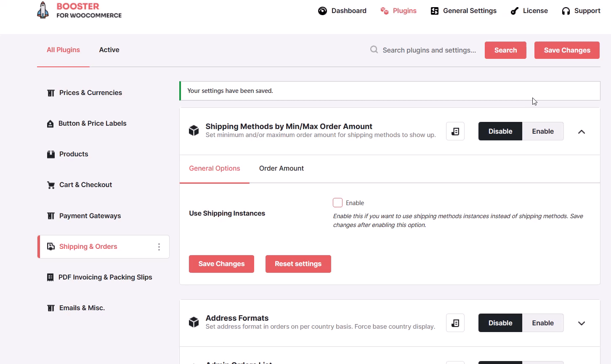Screen dimensions: 611x364
Task: Click the Reset settings button
Action: pos(298,264)
